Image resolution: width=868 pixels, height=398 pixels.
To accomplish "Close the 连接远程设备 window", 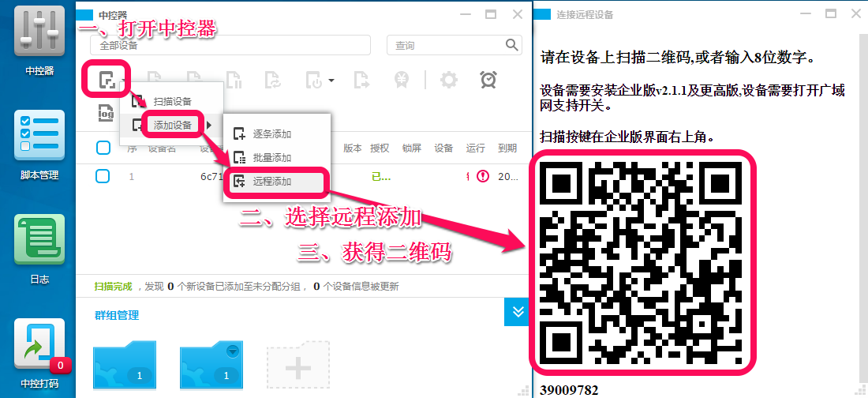I will click(856, 14).
